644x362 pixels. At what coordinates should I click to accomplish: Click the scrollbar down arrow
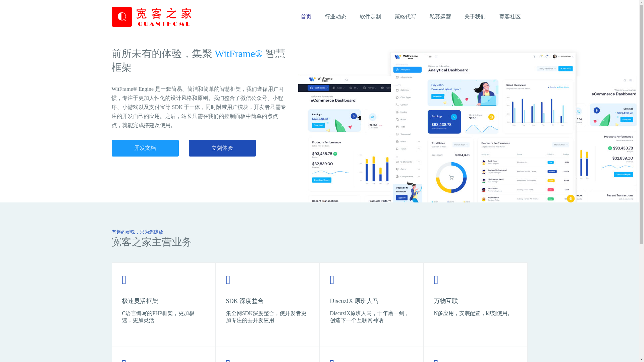642,359
